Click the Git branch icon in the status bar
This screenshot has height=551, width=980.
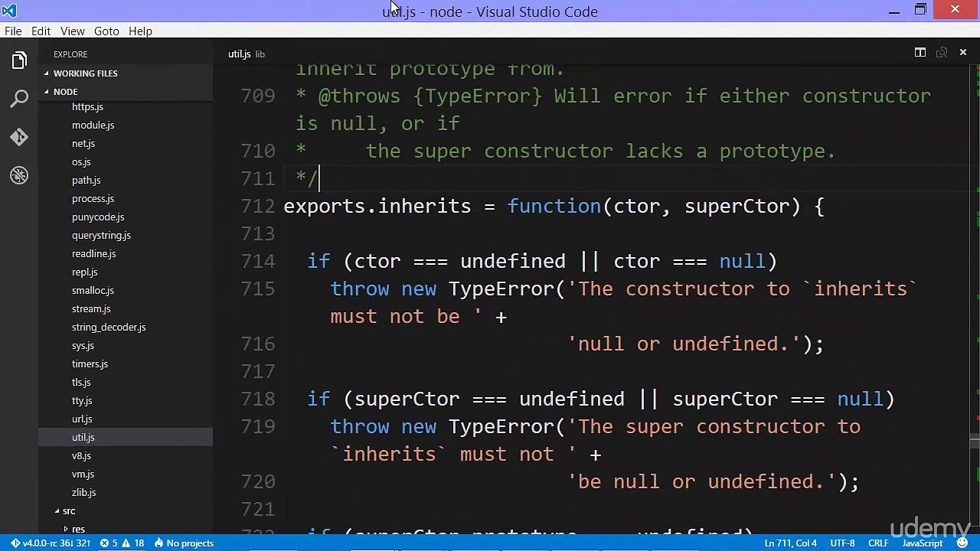15,543
